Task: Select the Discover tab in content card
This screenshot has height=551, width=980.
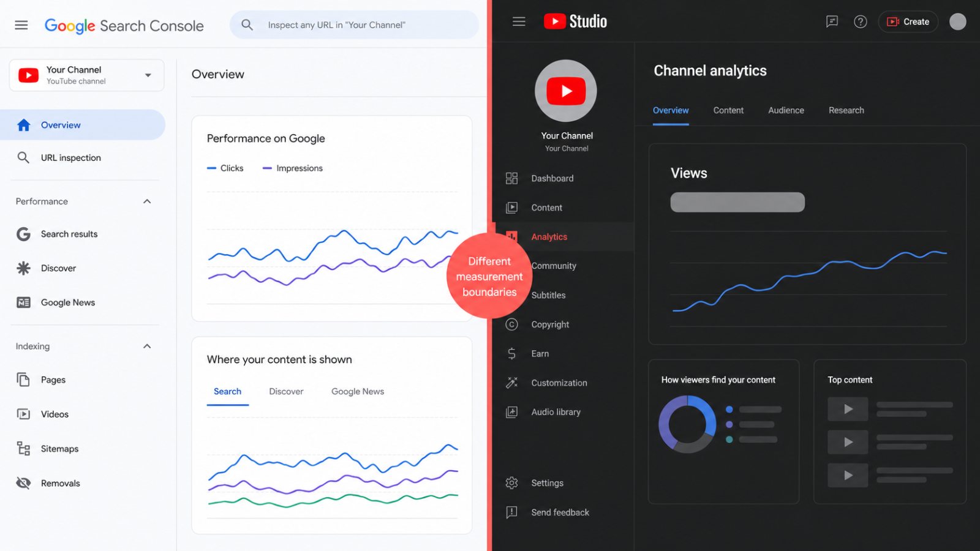Action: pos(286,392)
